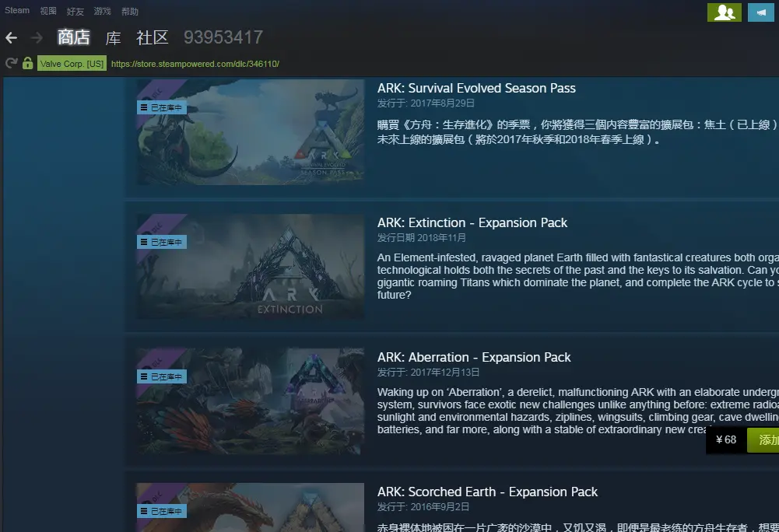Click the Season Pass description text

(577, 132)
